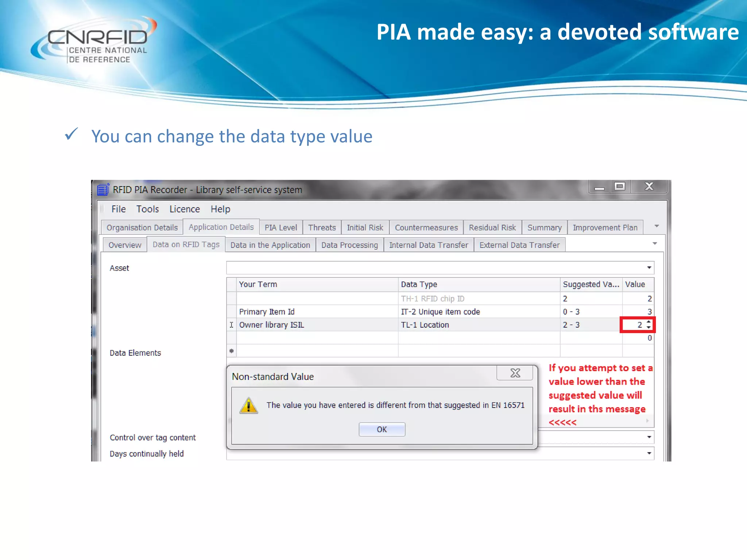Click the TH-1 RFID chip ID cell
The image size is (747, 560).
(x=479, y=299)
